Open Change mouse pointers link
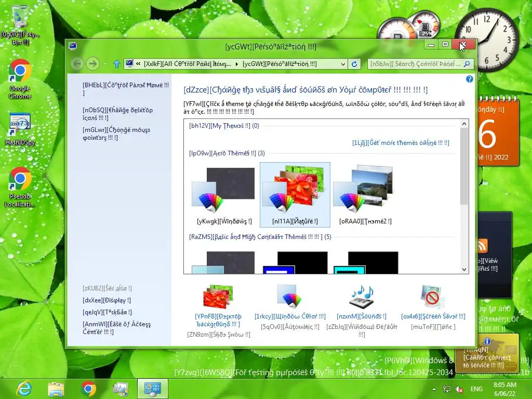Screen dimensions: 532x399 [x=116, y=134]
